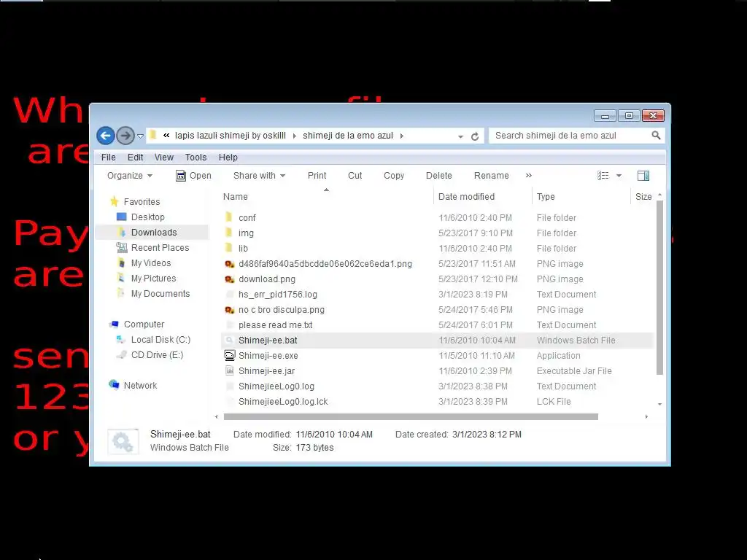Image resolution: width=747 pixels, height=560 pixels.
Task: Select My Pictures in the sidebar
Action: coord(153,278)
